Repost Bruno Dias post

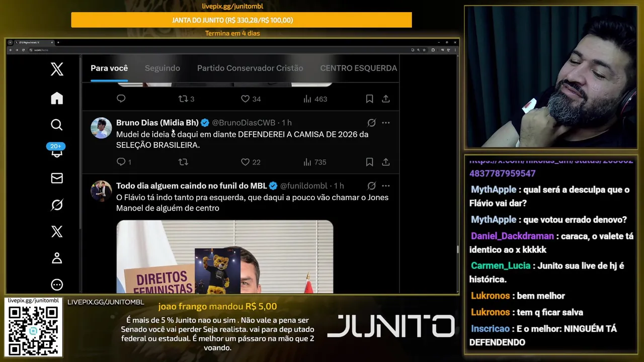coord(183,162)
